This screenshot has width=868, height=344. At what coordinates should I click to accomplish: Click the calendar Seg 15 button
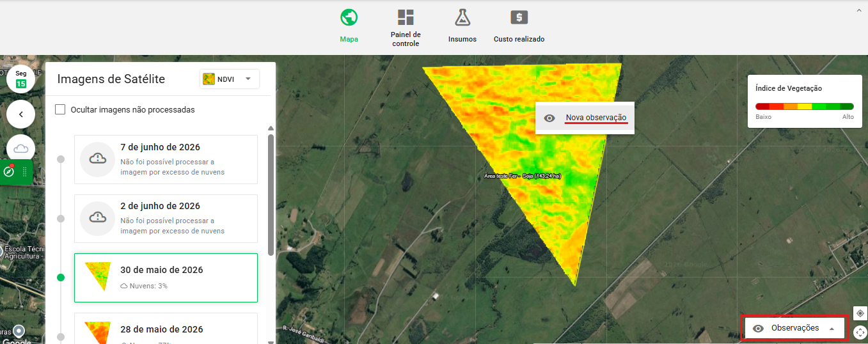pos(21,79)
